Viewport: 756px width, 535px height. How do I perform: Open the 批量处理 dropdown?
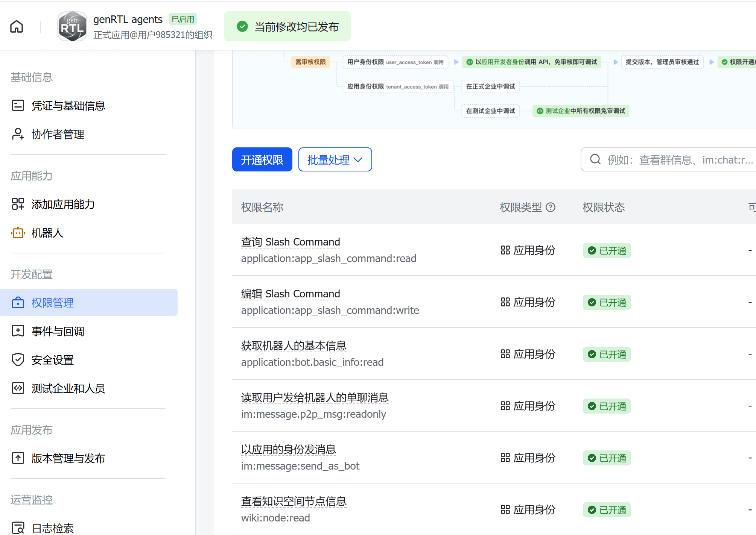335,159
